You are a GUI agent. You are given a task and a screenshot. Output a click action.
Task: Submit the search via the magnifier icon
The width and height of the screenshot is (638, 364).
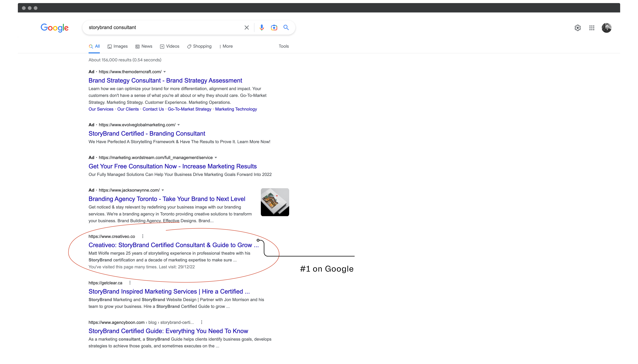(x=286, y=28)
